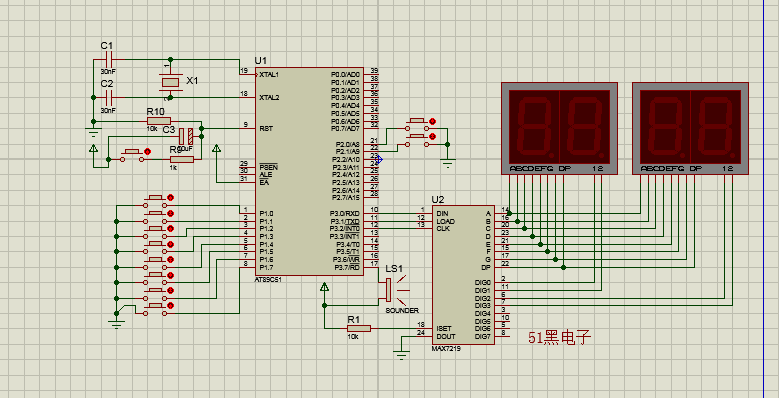The image size is (779, 398).
Task: Select resistor R10 symbol
Action: point(159,121)
